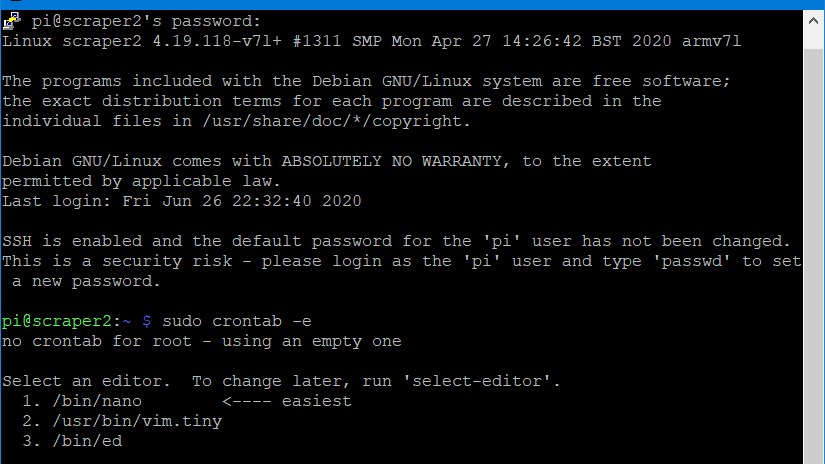Click the '/usr/bin/vim.tiny' editor option

(137, 421)
